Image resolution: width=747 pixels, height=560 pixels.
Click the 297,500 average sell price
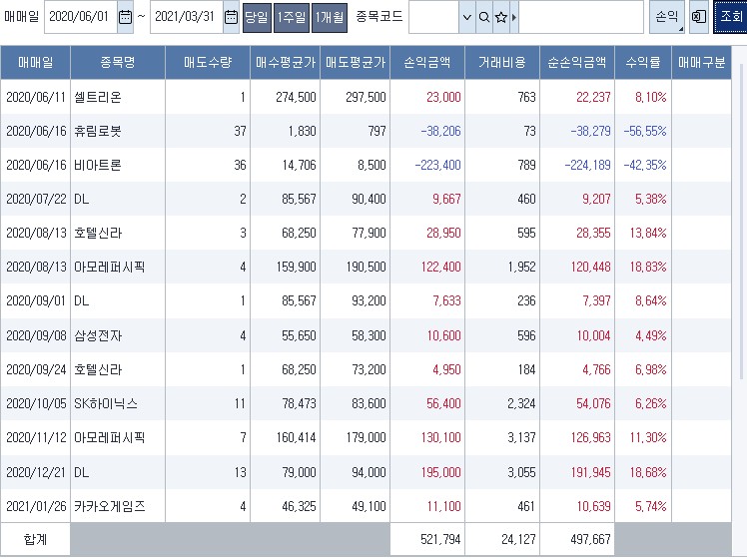pyautogui.click(x=366, y=97)
